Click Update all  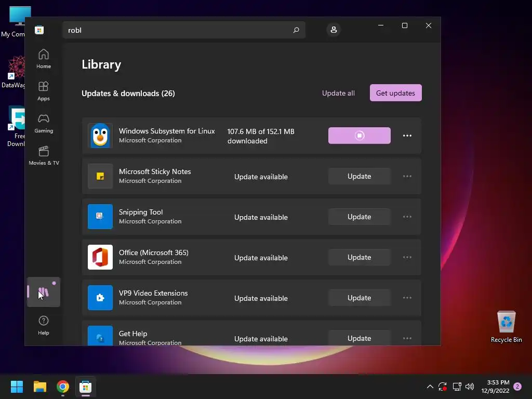coord(338,93)
